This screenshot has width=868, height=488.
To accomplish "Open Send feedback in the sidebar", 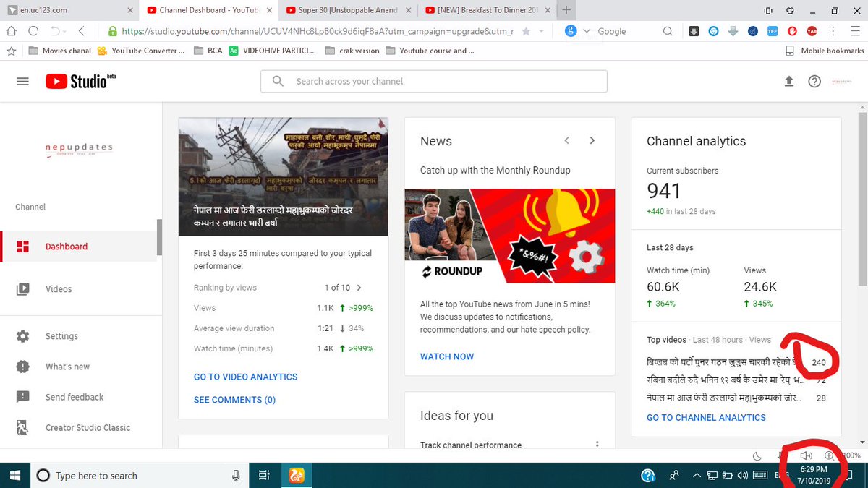I will pos(78,397).
